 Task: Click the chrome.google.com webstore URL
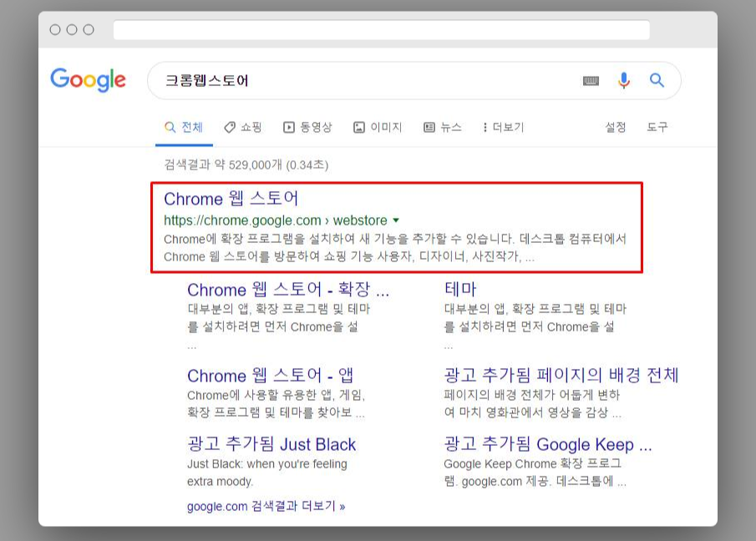[276, 220]
